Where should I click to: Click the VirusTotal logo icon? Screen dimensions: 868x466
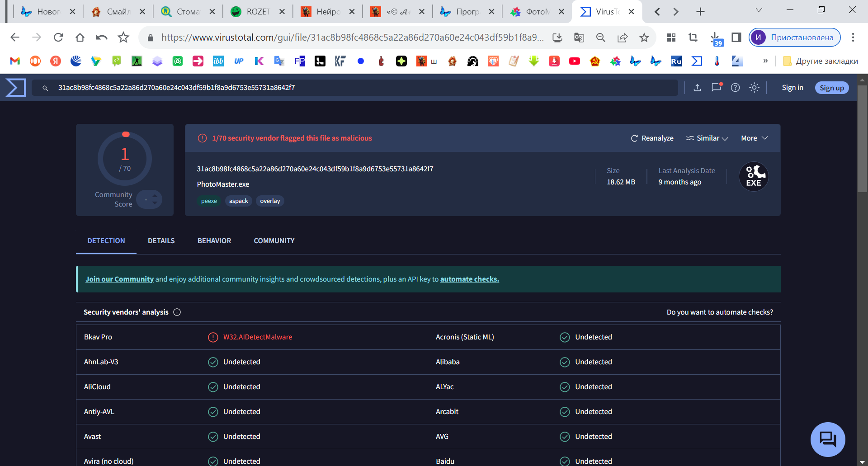(x=16, y=87)
